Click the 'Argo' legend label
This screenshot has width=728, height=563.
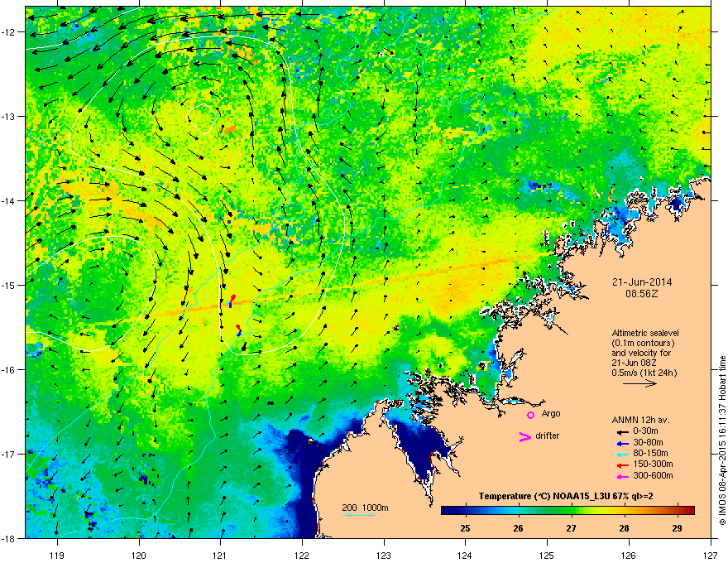tap(551, 413)
